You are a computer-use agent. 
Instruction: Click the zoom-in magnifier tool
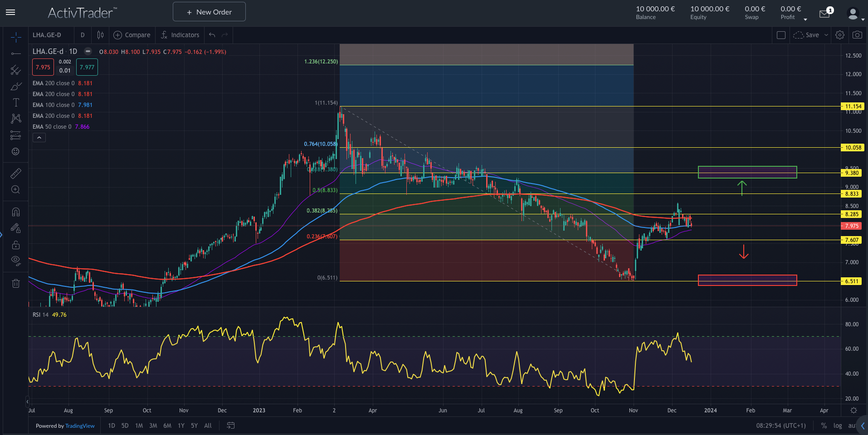click(x=16, y=189)
